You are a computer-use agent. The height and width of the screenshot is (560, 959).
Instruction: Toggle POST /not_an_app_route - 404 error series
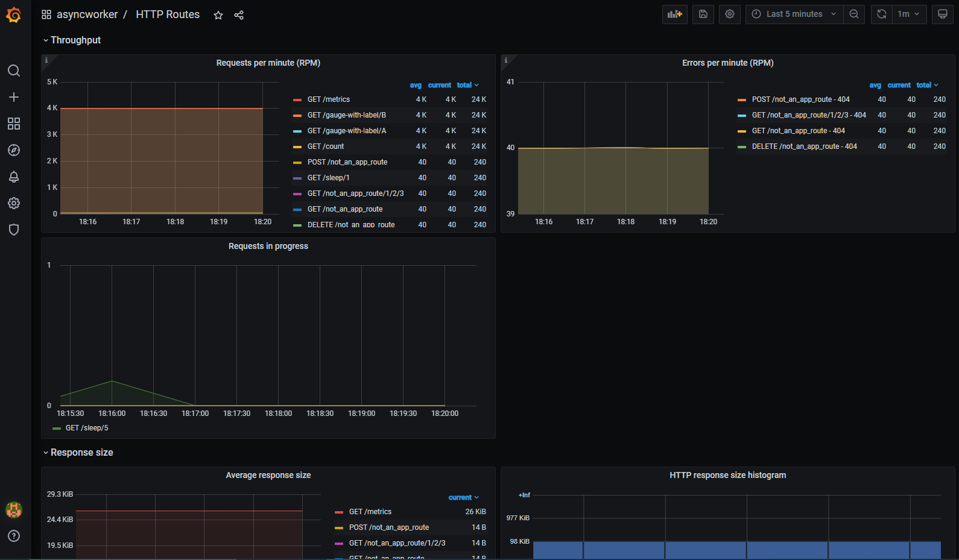point(800,99)
